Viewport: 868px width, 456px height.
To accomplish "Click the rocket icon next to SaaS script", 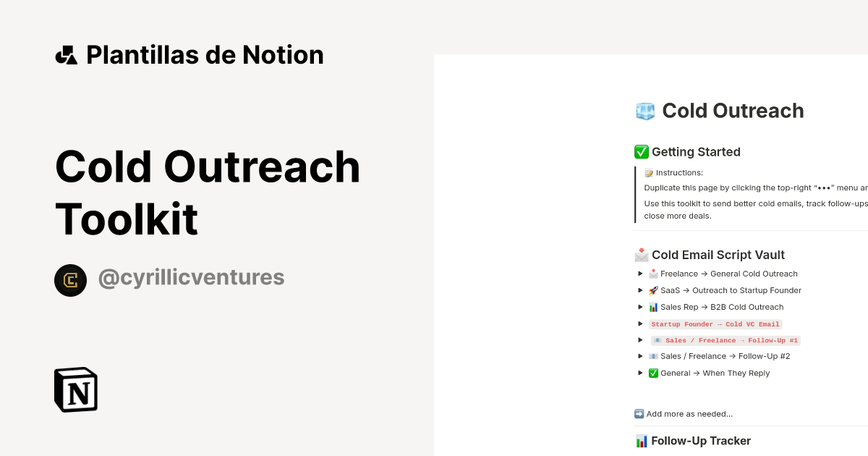I will pos(653,290).
